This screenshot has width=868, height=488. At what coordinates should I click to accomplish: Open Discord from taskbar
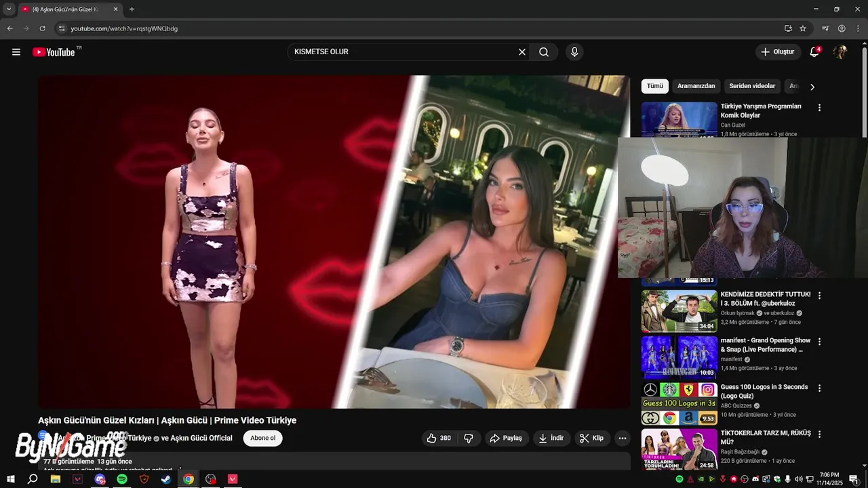(x=100, y=479)
